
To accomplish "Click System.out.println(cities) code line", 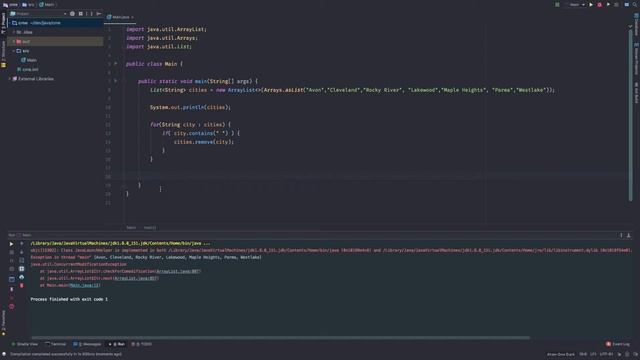I will (190, 107).
